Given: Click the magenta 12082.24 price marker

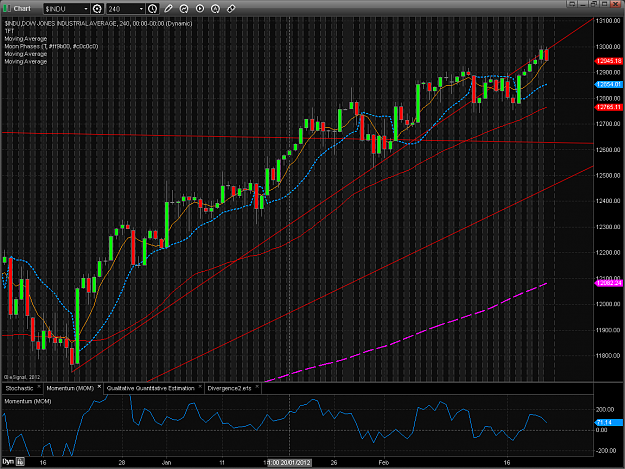Looking at the screenshot, I should (608, 283).
